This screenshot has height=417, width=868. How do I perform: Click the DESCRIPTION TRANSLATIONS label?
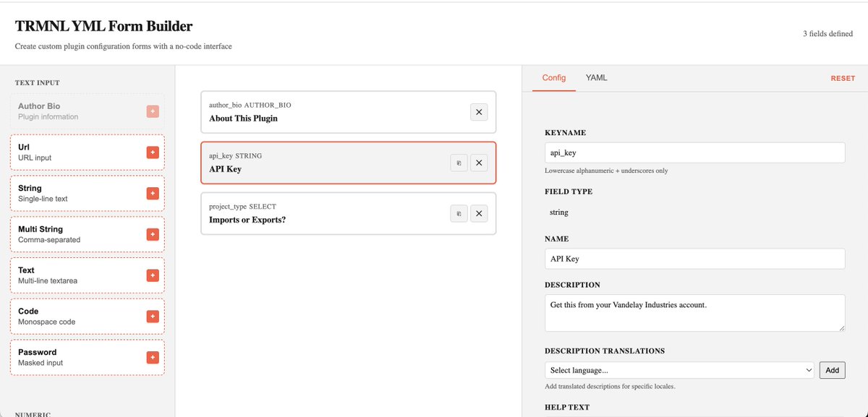coord(605,351)
